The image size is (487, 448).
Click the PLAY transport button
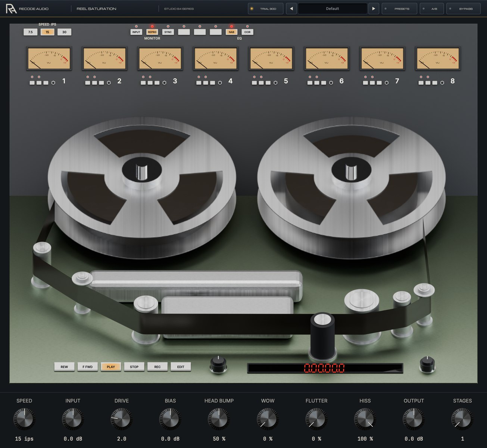(111, 367)
